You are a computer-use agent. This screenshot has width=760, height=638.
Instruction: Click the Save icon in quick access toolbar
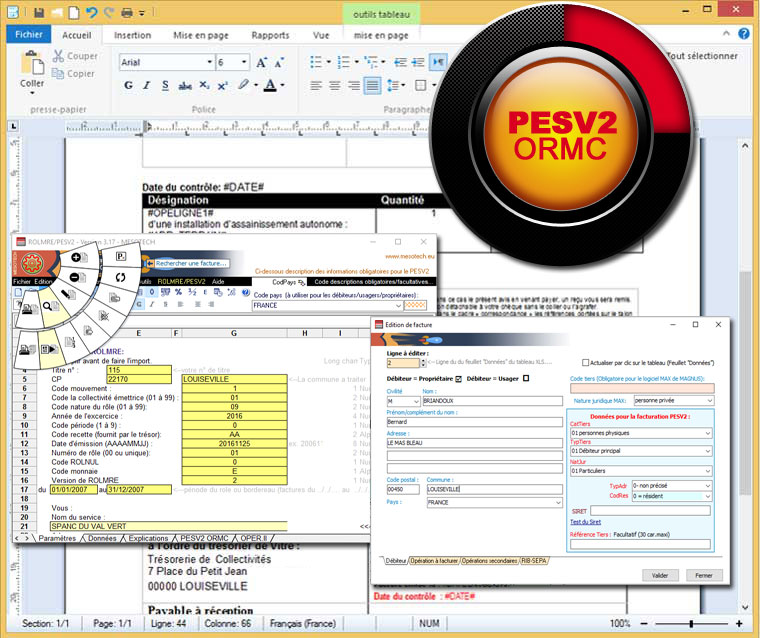39,13
